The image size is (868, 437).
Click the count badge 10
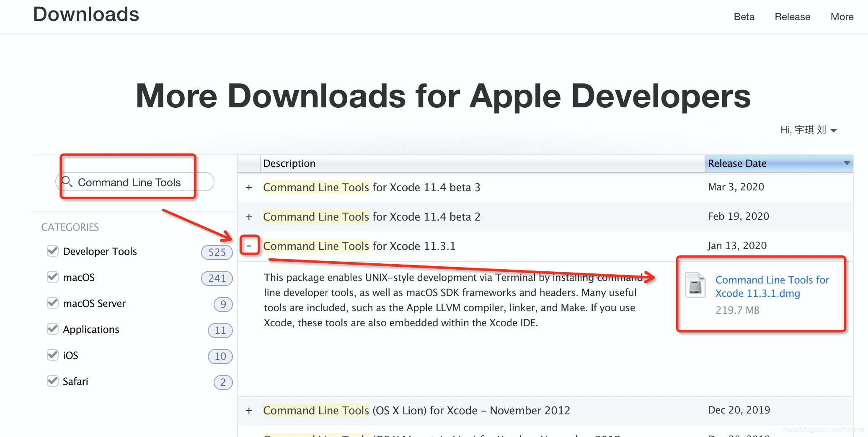220,356
